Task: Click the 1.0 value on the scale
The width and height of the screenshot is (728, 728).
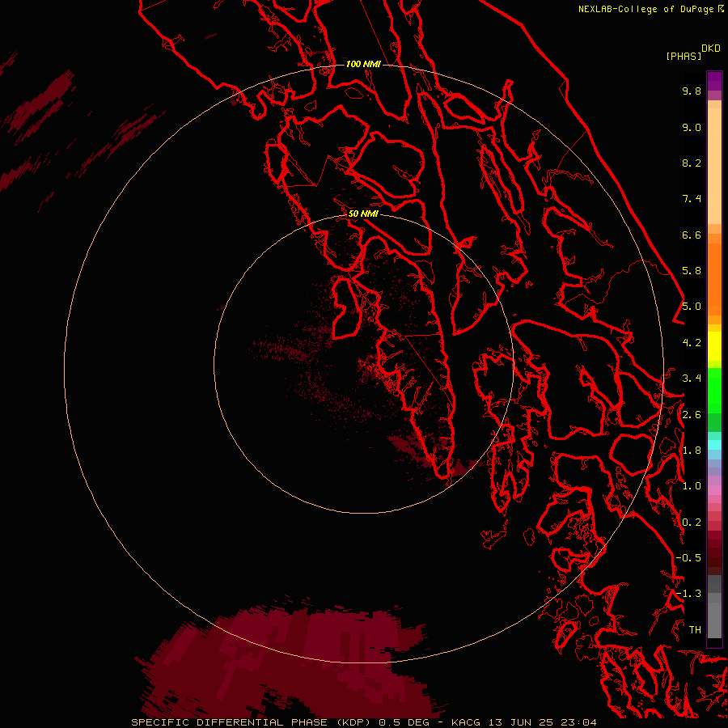Action: (692, 486)
